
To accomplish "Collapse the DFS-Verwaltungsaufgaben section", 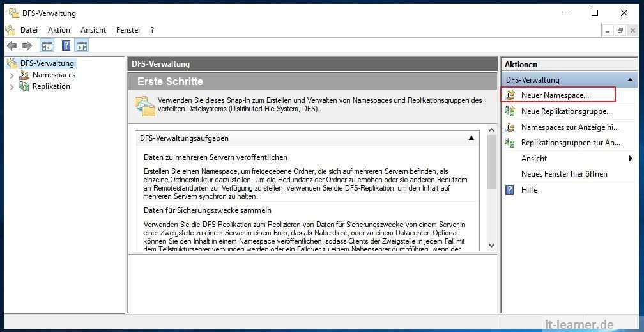I will (x=471, y=138).
